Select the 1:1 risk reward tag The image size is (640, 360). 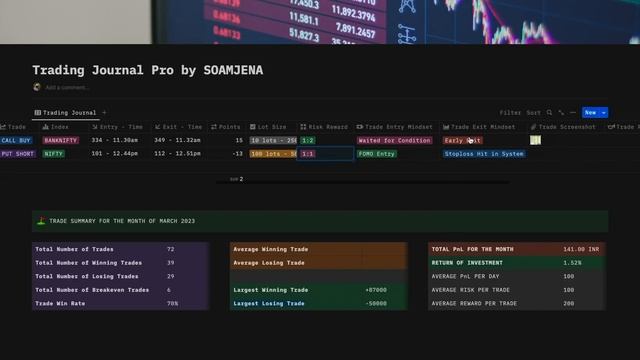click(307, 154)
